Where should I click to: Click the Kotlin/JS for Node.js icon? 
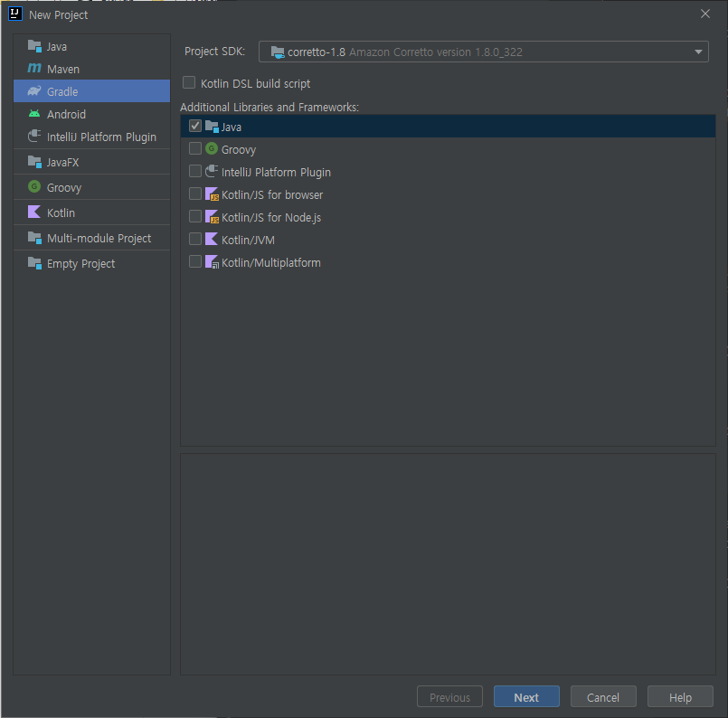[212, 217]
